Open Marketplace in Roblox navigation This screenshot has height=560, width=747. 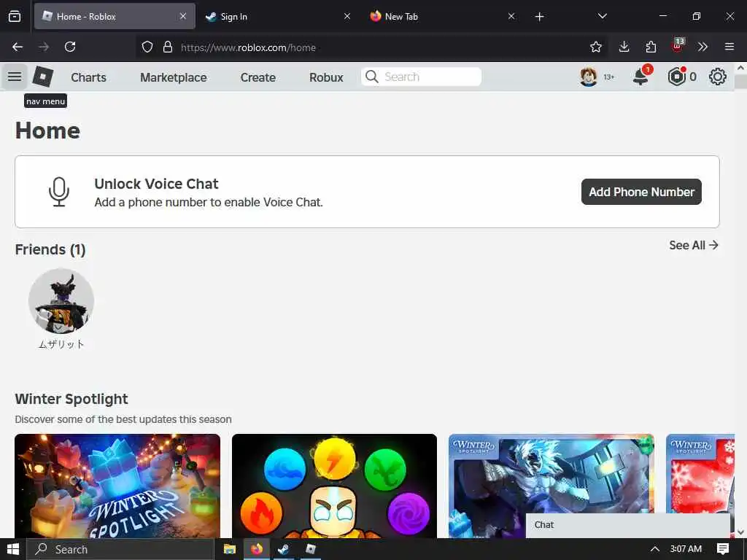pos(174,77)
